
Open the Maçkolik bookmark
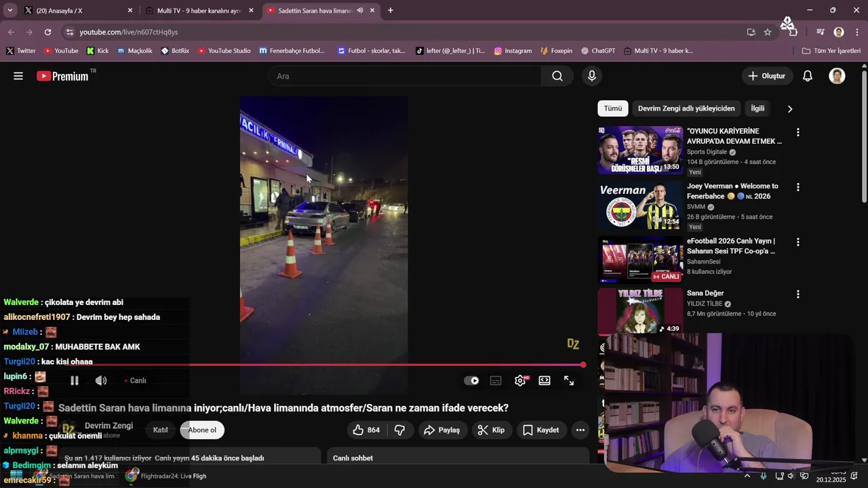pos(134,51)
